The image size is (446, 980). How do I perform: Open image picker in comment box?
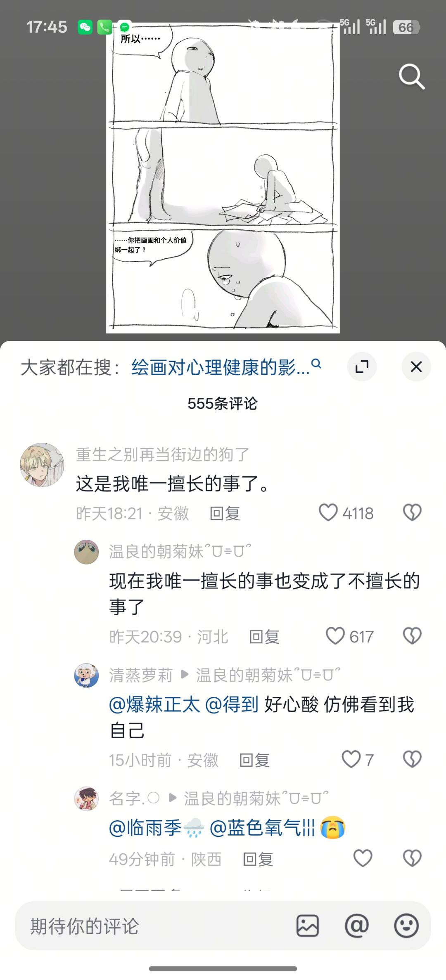(308, 926)
